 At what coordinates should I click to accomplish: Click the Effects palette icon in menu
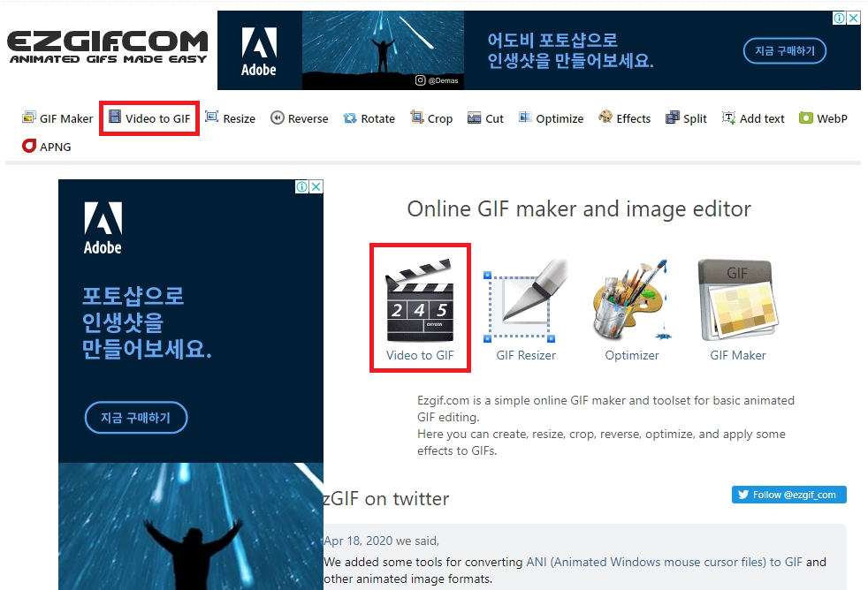point(605,117)
